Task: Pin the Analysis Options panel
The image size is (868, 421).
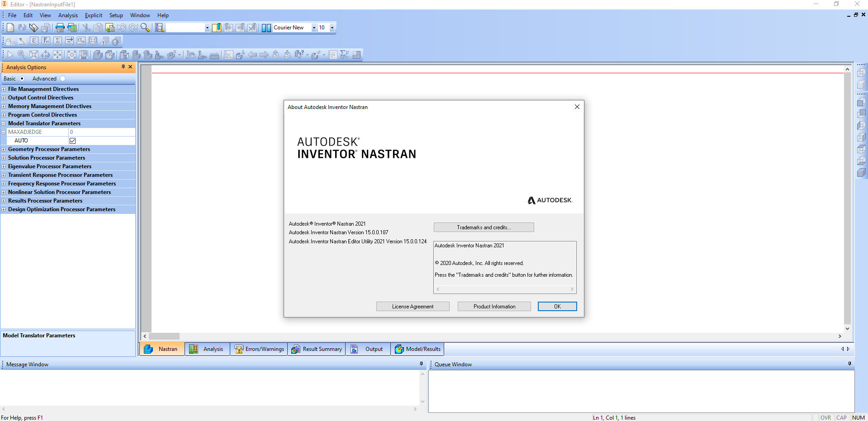Action: [x=123, y=67]
